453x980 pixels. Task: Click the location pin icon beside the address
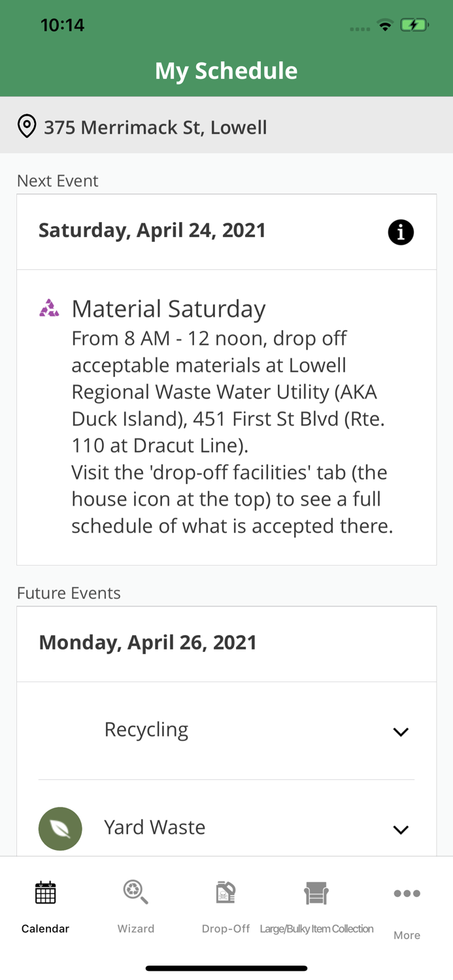coord(27,125)
